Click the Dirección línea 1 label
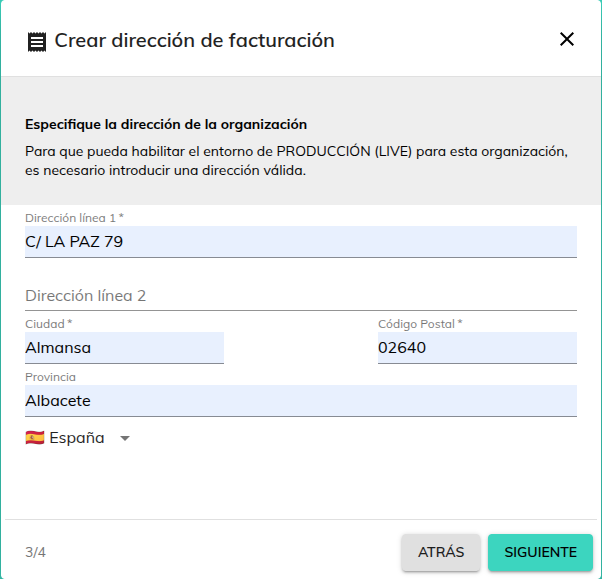Screen dimensions: 602x579 (x=74, y=218)
